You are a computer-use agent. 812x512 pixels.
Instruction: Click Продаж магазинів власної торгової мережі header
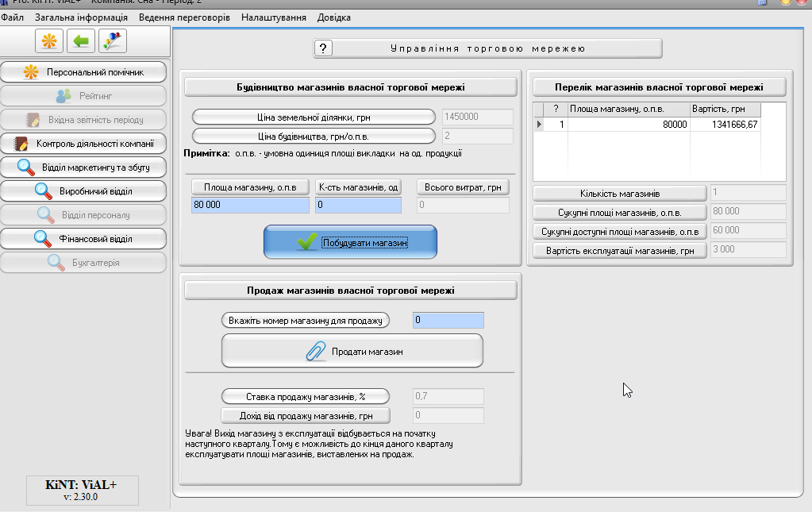coord(351,291)
